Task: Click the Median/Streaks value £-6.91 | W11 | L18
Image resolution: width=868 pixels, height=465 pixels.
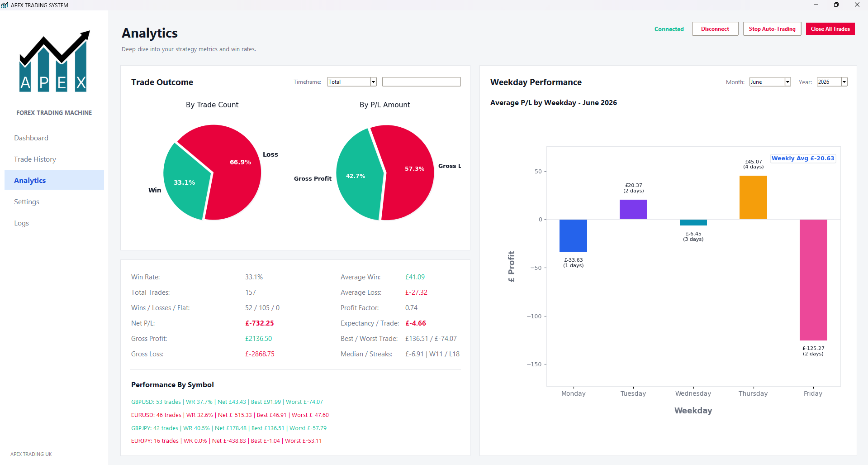Action: coord(432,354)
